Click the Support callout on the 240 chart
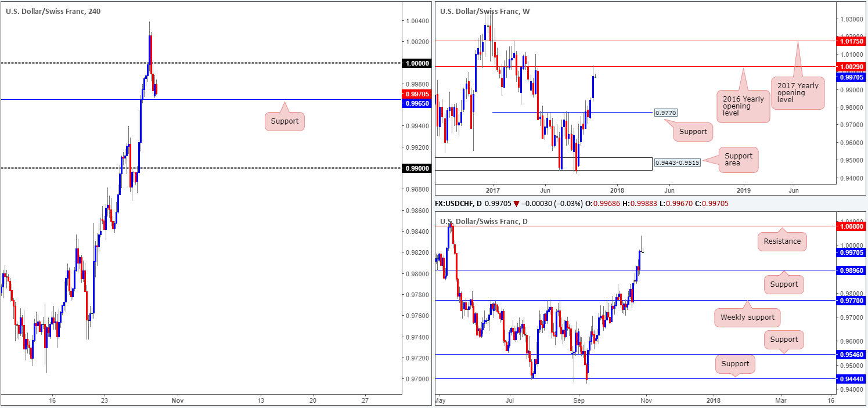The image size is (868, 408). click(284, 122)
